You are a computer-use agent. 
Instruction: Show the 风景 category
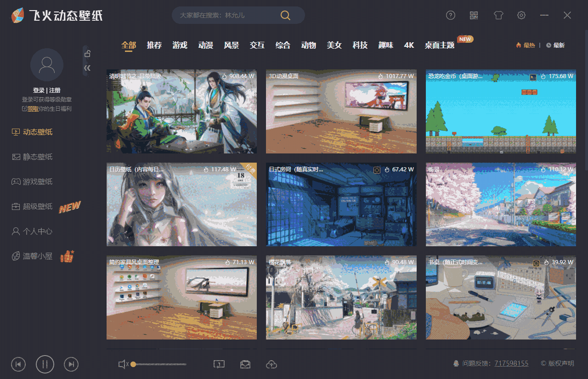pyautogui.click(x=232, y=45)
